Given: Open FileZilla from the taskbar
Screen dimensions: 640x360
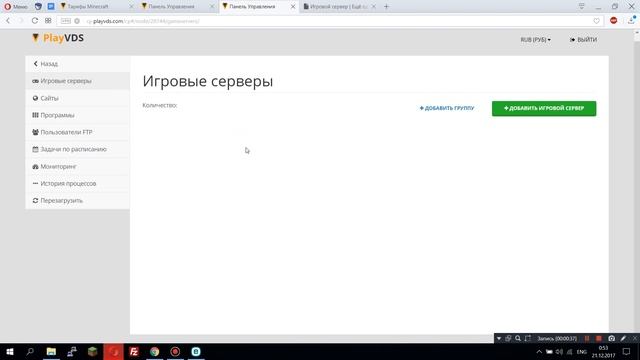Looking at the screenshot, I should 134,351.
